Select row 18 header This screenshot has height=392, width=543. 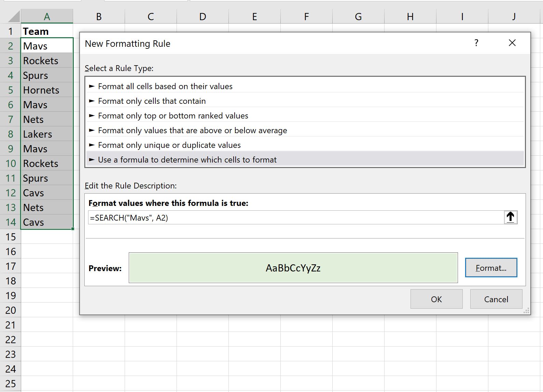(x=10, y=281)
